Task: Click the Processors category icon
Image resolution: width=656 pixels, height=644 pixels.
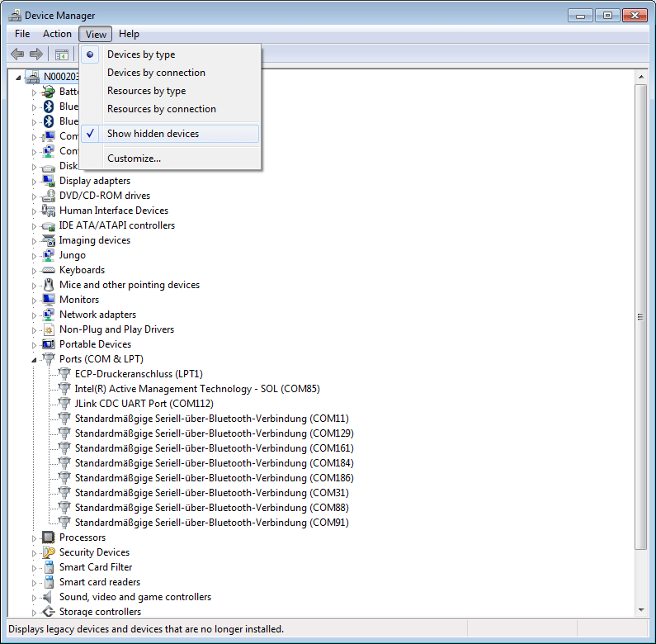Action: point(49,537)
